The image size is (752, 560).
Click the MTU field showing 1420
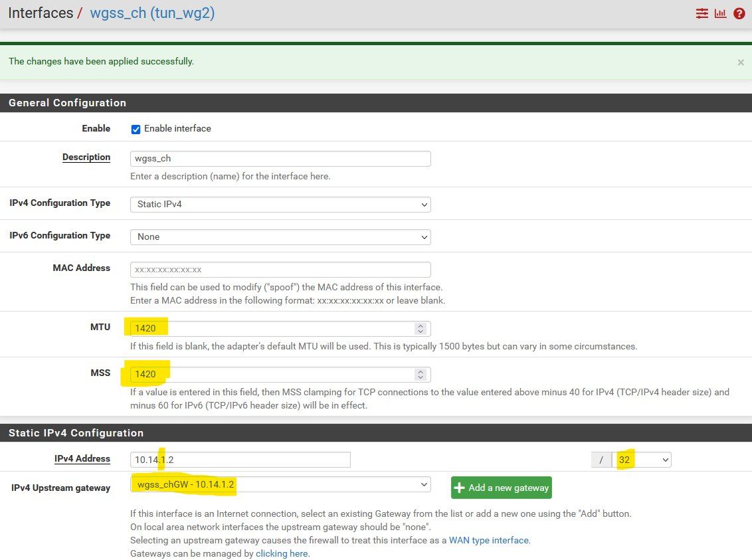tap(280, 328)
